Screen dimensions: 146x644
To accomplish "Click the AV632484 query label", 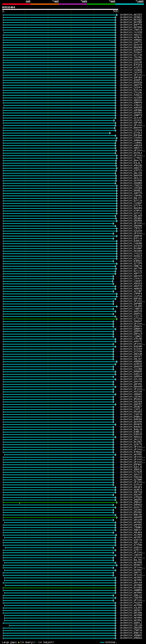I will (8, 7).
